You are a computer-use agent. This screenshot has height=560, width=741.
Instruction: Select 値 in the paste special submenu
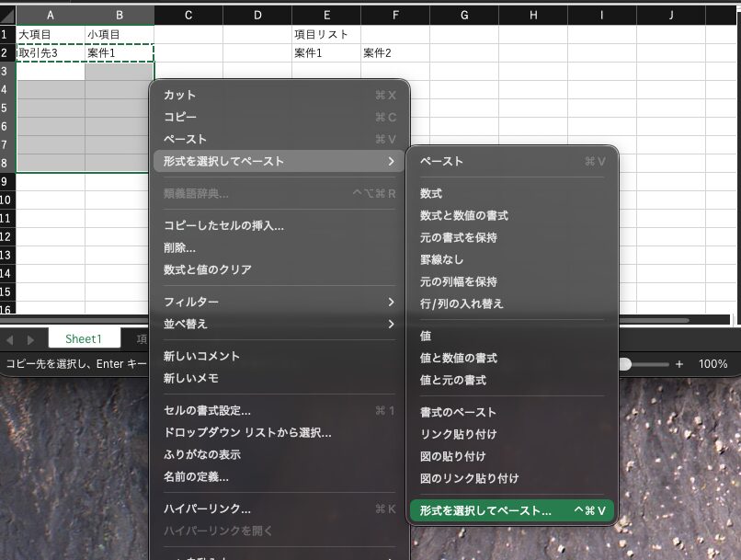(x=426, y=337)
